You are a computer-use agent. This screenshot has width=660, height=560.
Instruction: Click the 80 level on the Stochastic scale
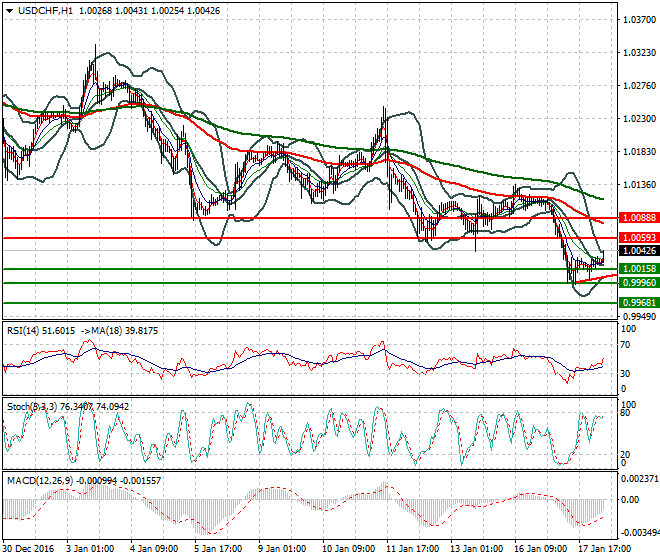627,412
